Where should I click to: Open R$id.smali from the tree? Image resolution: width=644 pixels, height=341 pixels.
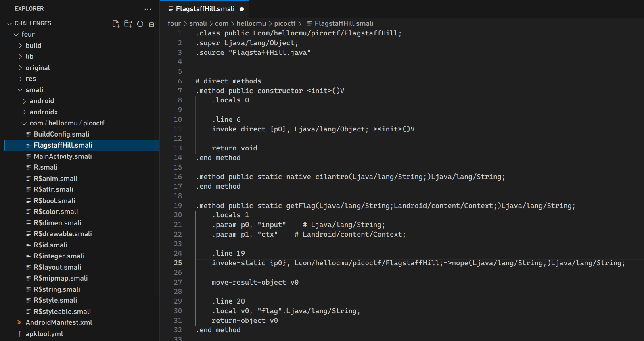point(82,245)
